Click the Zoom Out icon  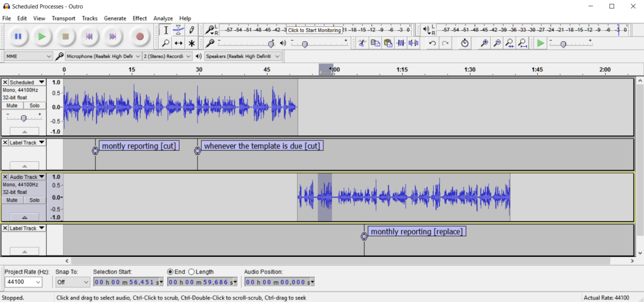(x=497, y=43)
